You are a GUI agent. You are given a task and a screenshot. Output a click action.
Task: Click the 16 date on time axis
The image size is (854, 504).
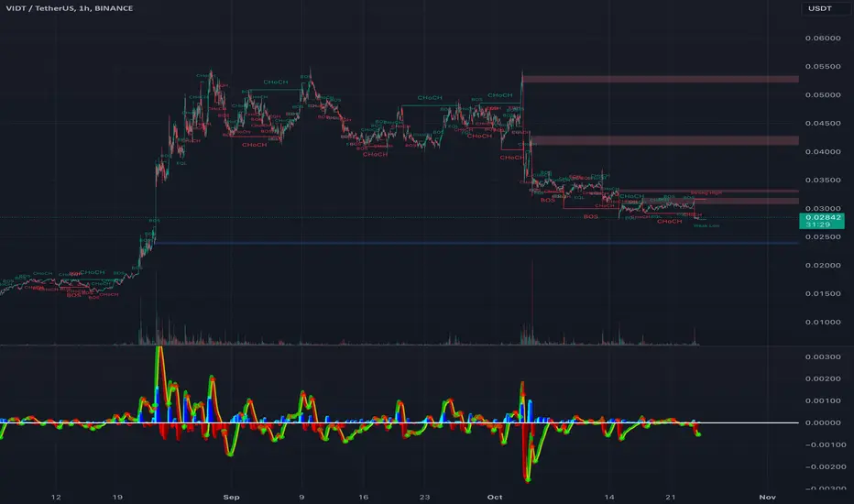click(363, 497)
